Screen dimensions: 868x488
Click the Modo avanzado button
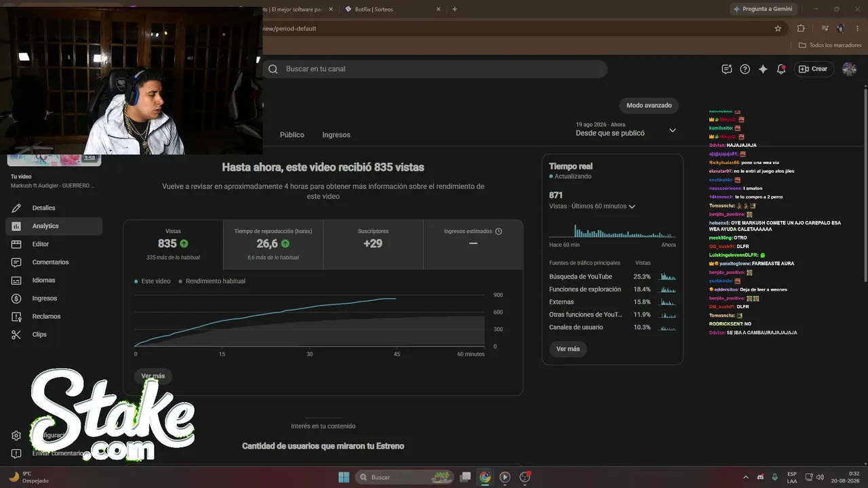coord(649,106)
